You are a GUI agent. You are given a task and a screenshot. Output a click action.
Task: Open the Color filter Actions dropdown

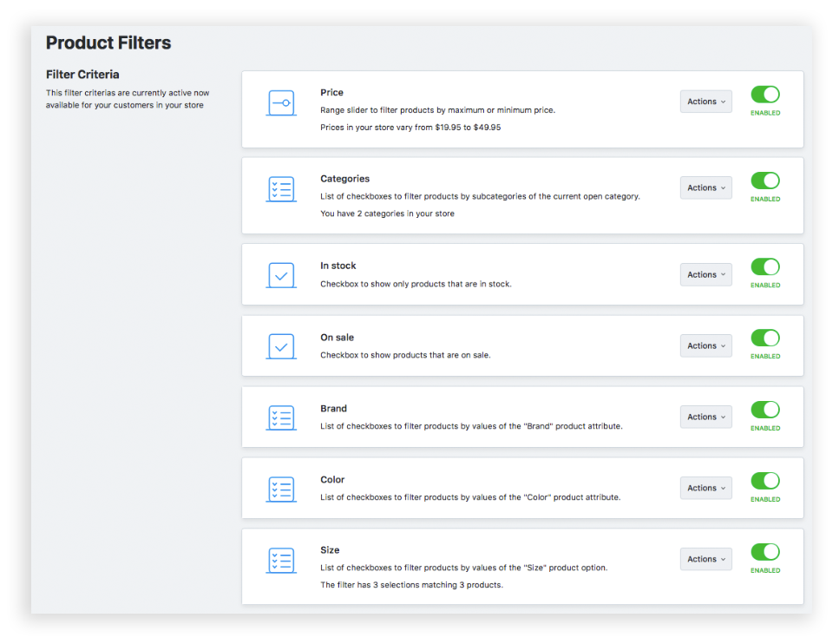coord(705,489)
